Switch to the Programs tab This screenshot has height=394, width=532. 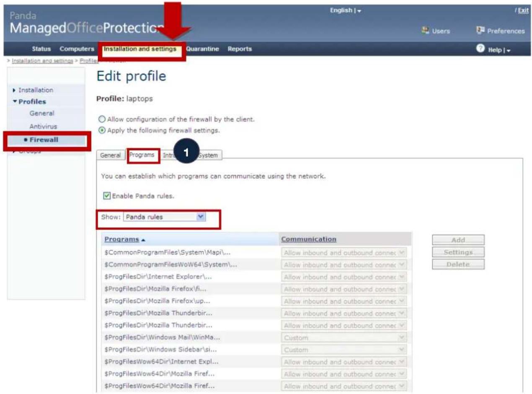[x=142, y=155]
